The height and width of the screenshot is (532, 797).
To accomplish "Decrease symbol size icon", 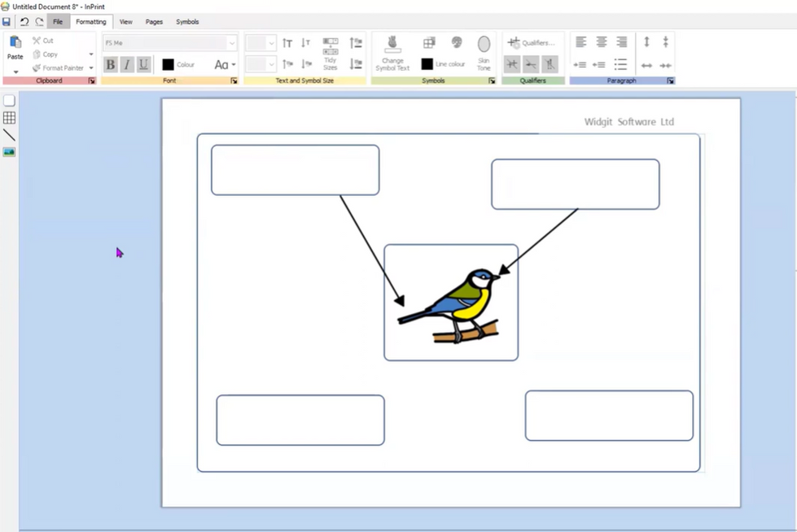I will 306,64.
